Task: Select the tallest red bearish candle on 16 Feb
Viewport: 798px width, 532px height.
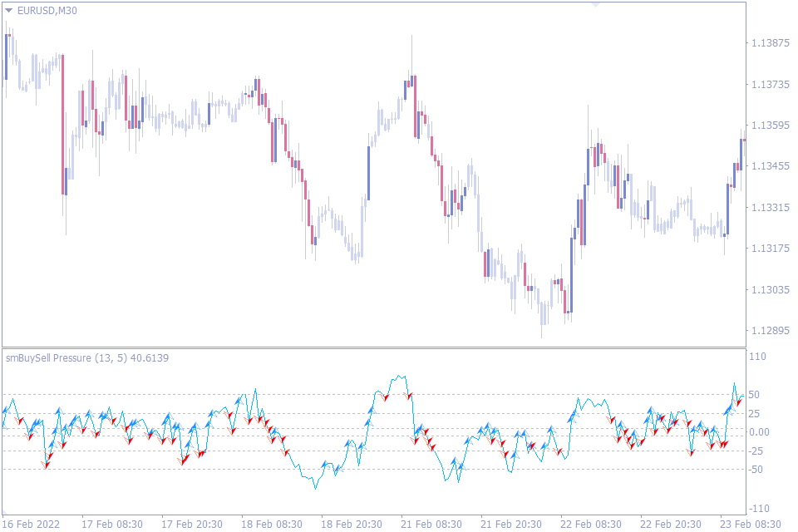Action: click(61, 125)
